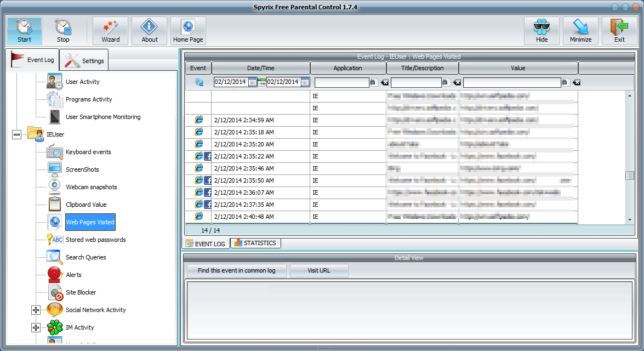The image size is (644, 351).
Task: Click the Application filter search binoculars
Action: pos(373,82)
